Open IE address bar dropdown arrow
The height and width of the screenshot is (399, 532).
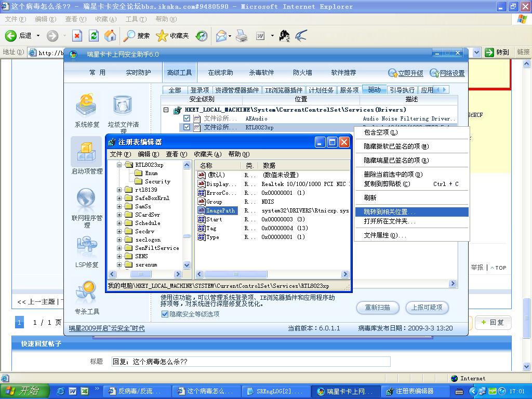(x=477, y=52)
